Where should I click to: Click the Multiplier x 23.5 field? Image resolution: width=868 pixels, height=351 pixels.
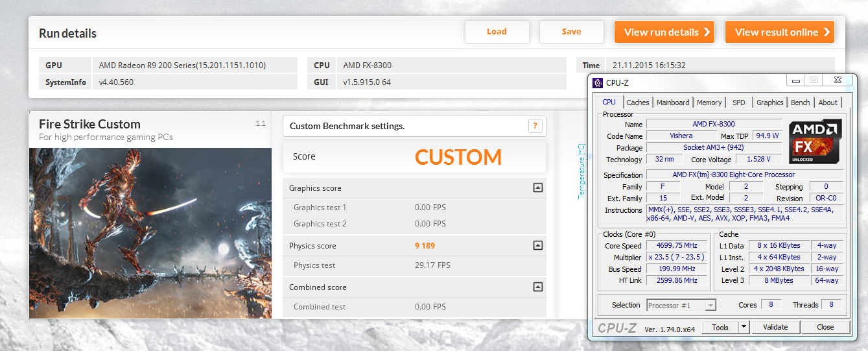[x=677, y=258]
